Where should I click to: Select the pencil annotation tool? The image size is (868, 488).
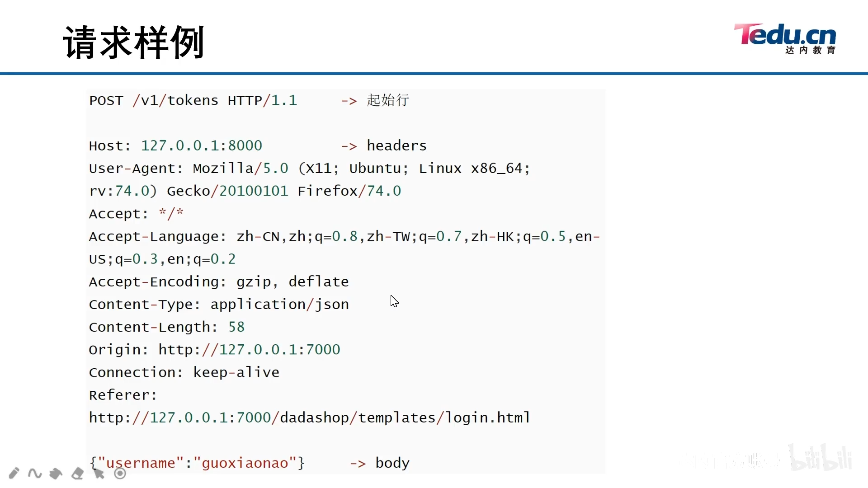(x=14, y=473)
